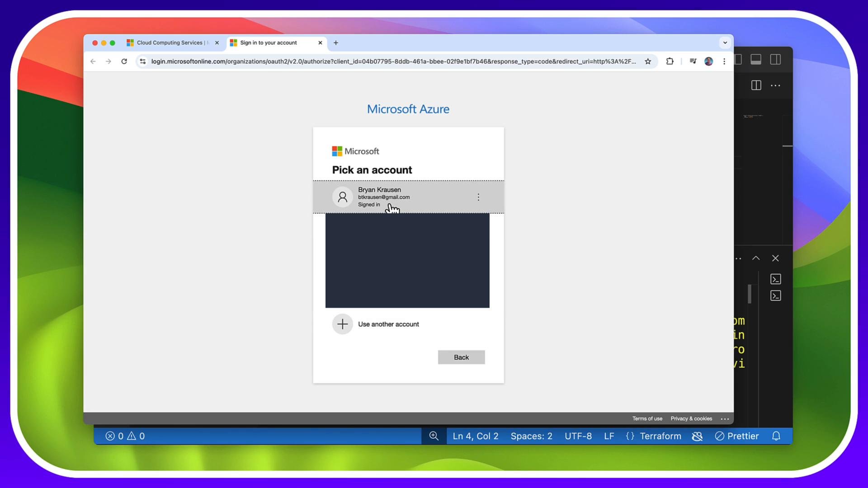Open Terms of use link
The width and height of the screenshot is (868, 488).
point(647,419)
